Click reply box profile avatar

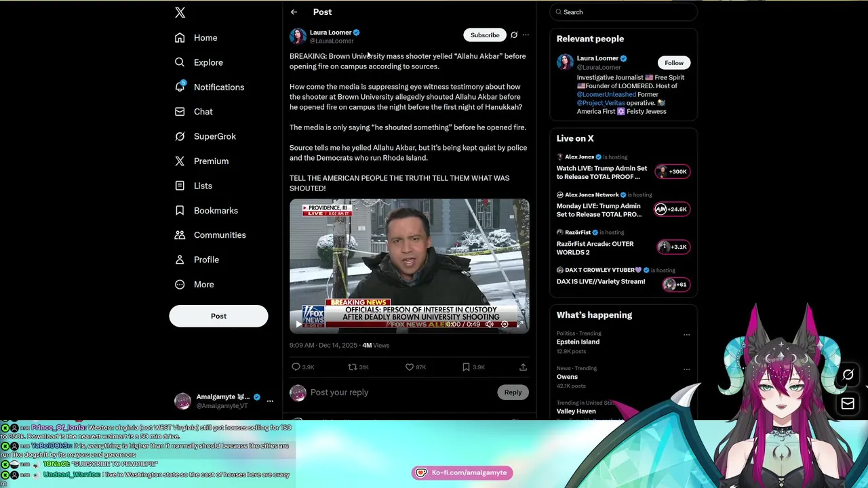point(298,393)
